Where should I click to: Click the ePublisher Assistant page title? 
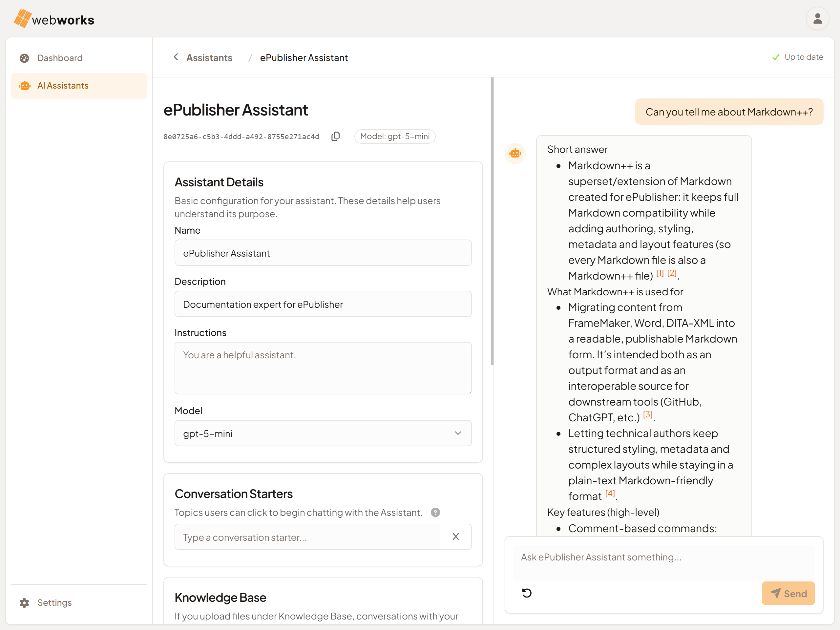(236, 110)
